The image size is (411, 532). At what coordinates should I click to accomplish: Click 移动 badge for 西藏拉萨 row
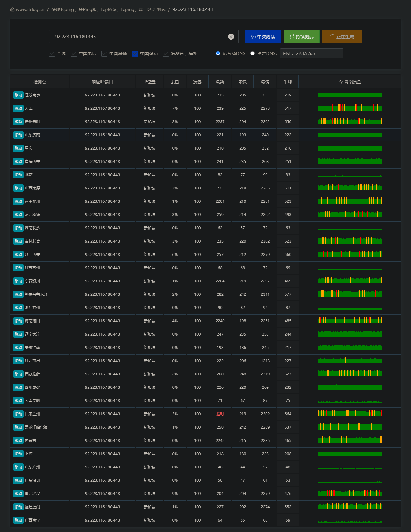[x=18, y=374]
